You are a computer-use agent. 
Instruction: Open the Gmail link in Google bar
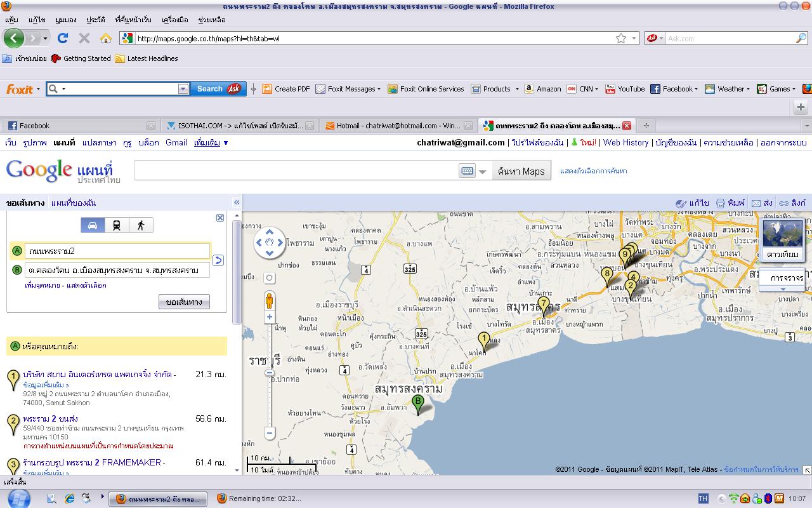[x=176, y=143]
